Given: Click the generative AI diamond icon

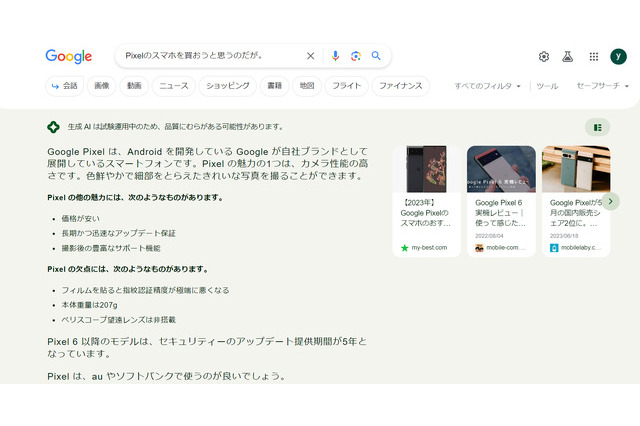Looking at the screenshot, I should click(x=53, y=127).
